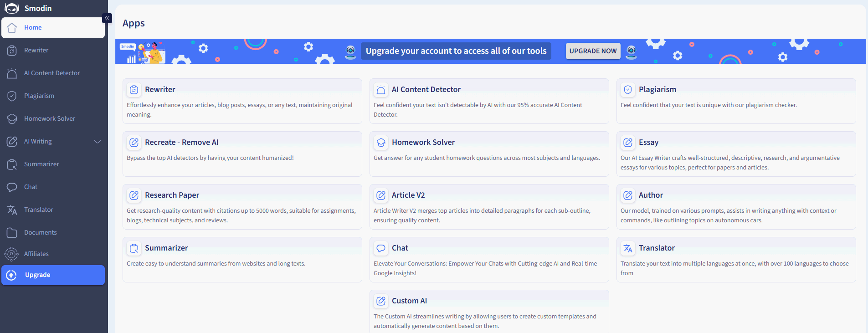Click the Custom AI card icon

pyautogui.click(x=381, y=301)
